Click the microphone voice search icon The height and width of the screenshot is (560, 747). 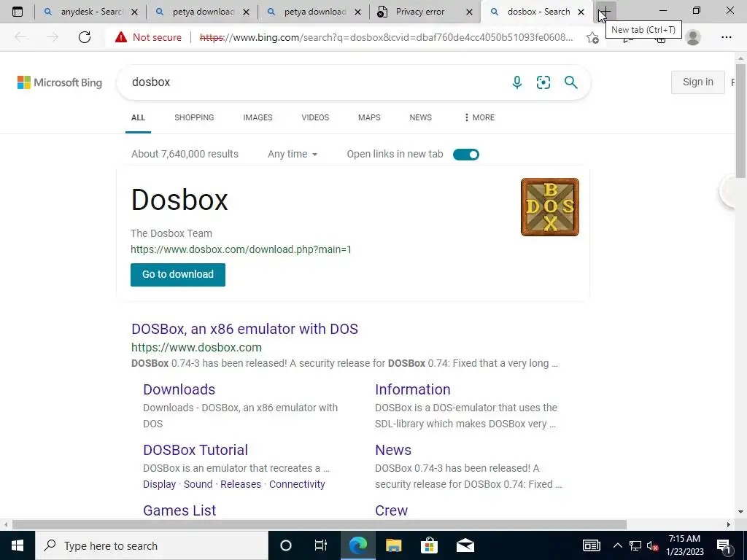tap(517, 82)
